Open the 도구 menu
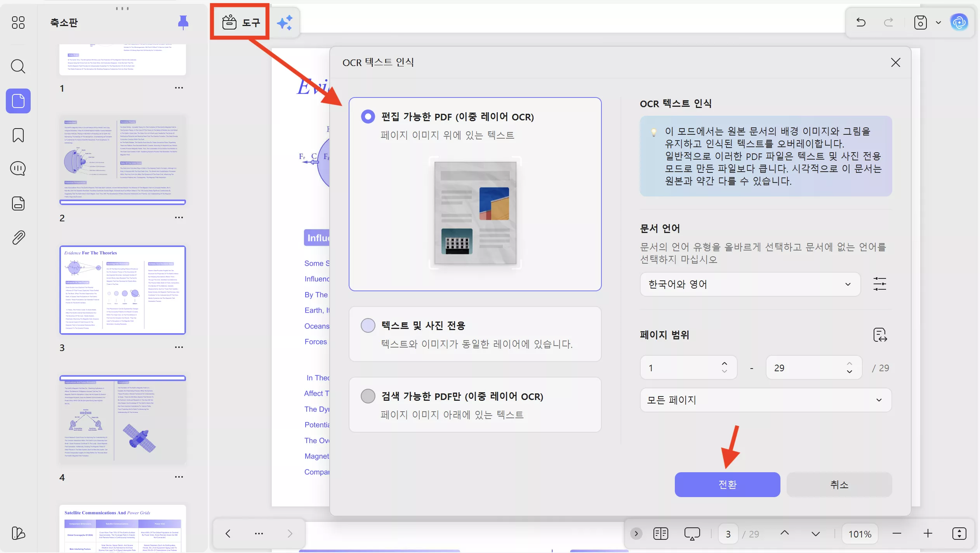The width and height of the screenshot is (980, 553). click(x=240, y=22)
